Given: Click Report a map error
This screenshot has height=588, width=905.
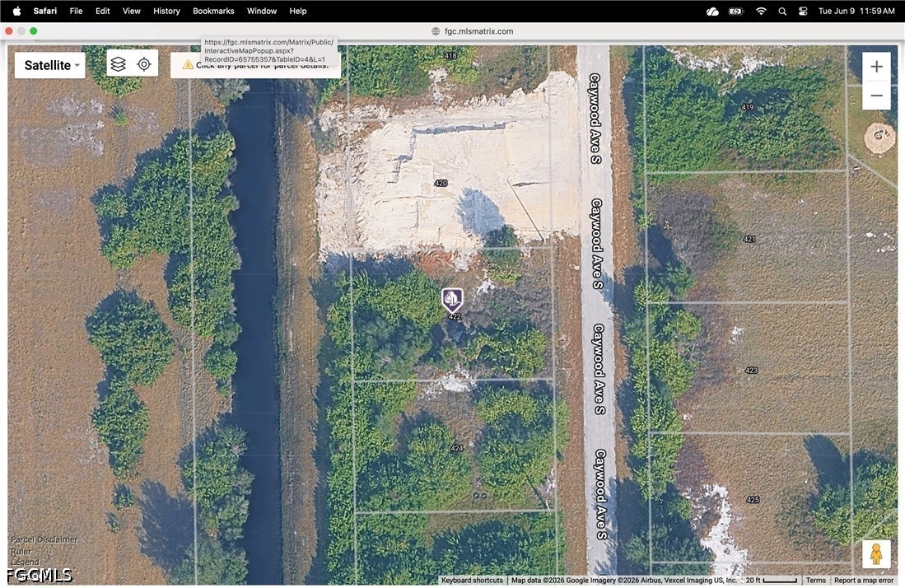Looking at the screenshot, I should pos(864,581).
